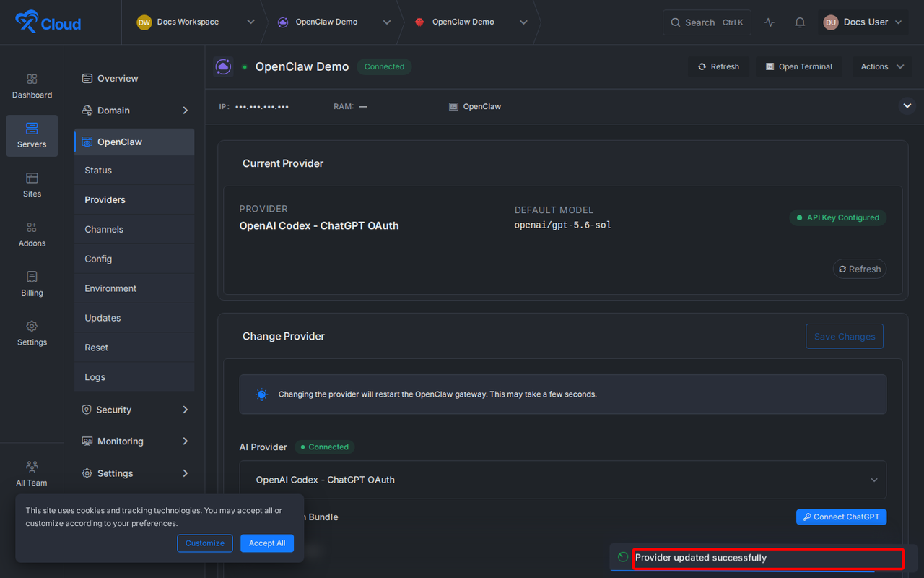
Task: Go to Channels submenu item
Action: [x=134, y=229]
